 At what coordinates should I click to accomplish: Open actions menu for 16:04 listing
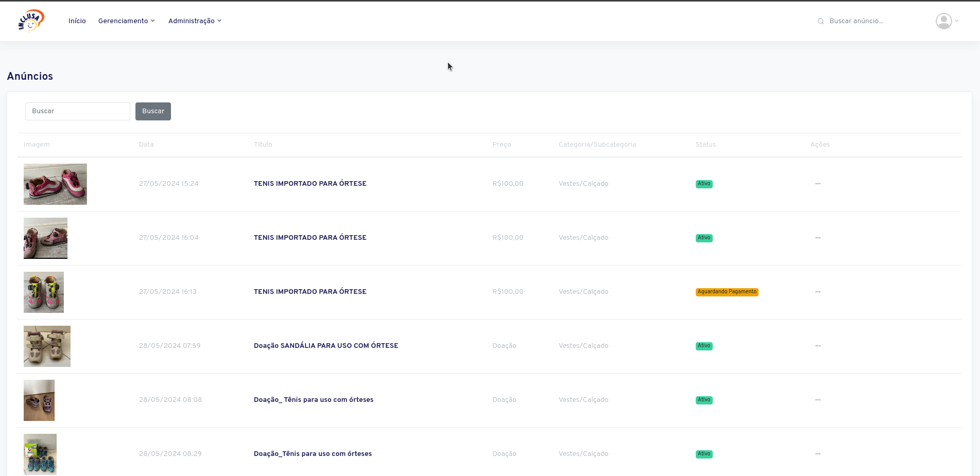coord(818,238)
